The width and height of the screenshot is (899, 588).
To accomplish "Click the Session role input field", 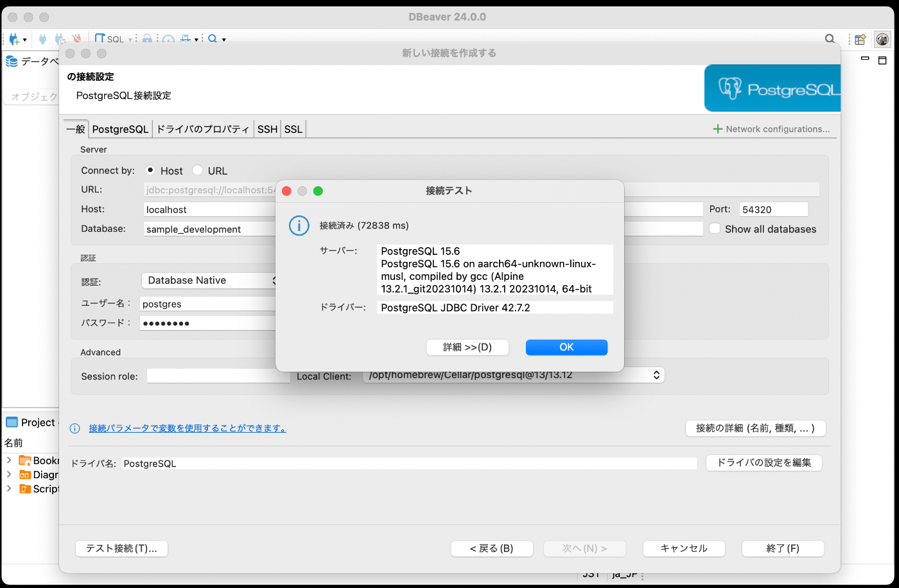I will (218, 376).
